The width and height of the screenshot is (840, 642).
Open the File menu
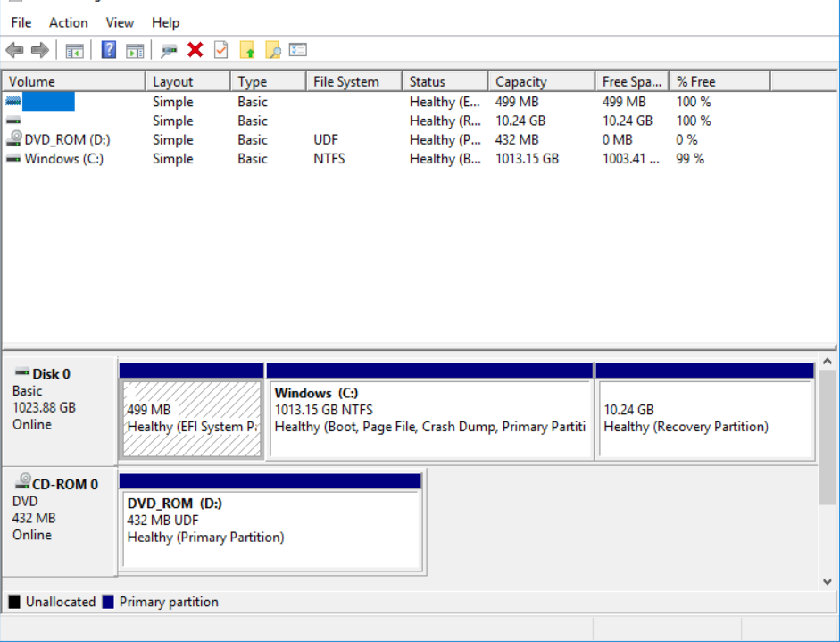pyautogui.click(x=21, y=22)
